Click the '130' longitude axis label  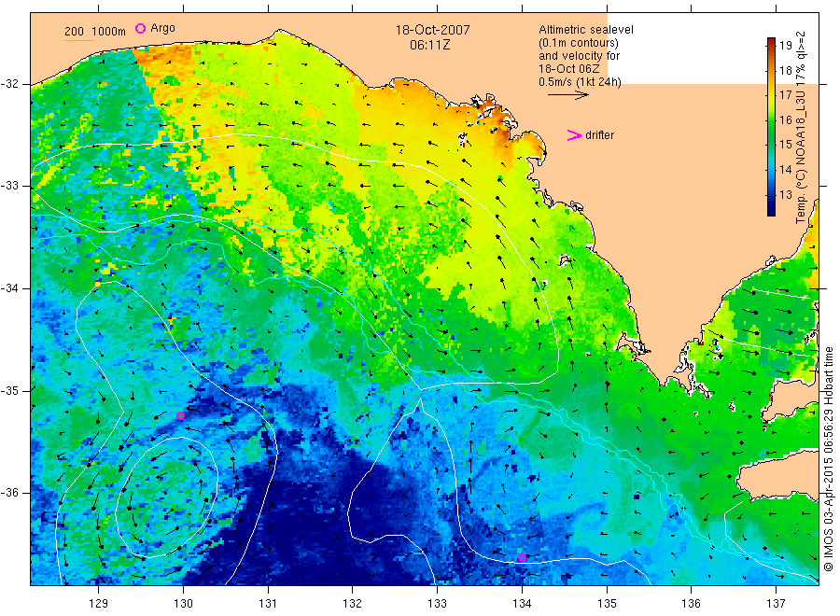[x=183, y=604]
